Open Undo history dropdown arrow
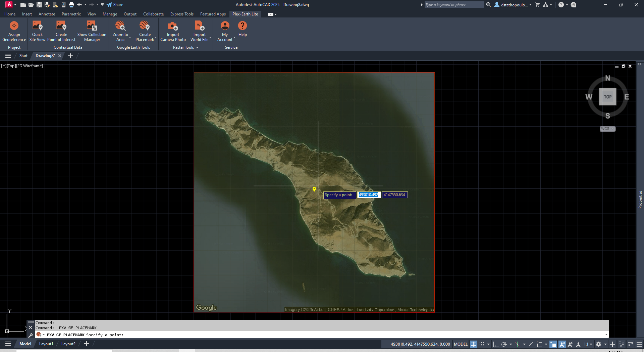 (85, 5)
